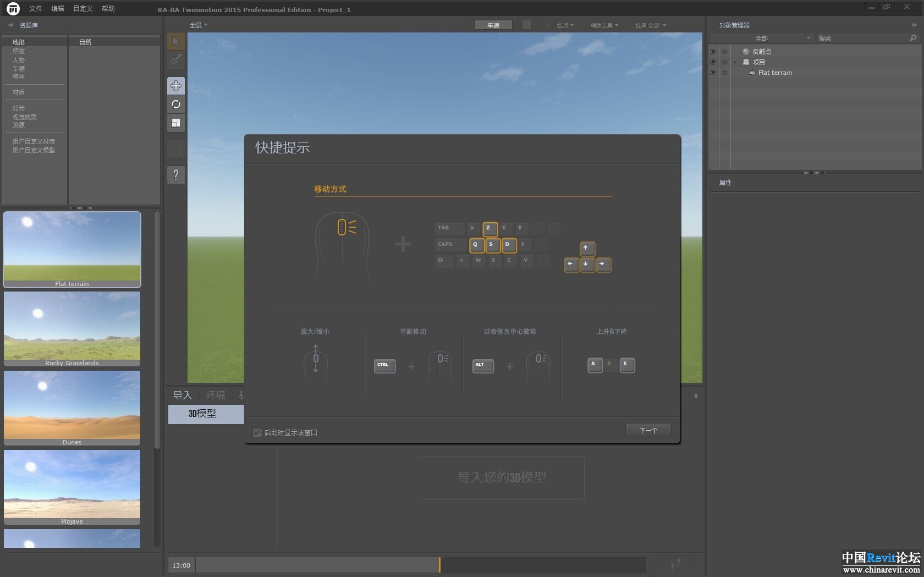Collapse the 资源库 panel with double arrow
924x577 pixels.
[x=10, y=25]
